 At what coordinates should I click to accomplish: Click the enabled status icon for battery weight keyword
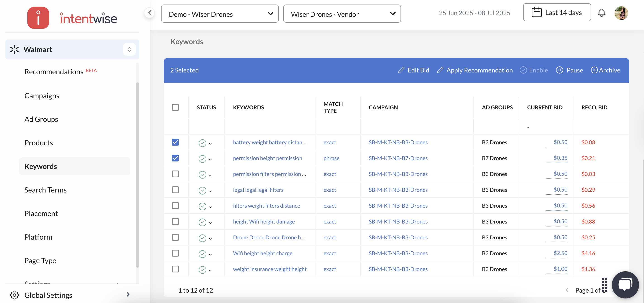[x=202, y=143]
